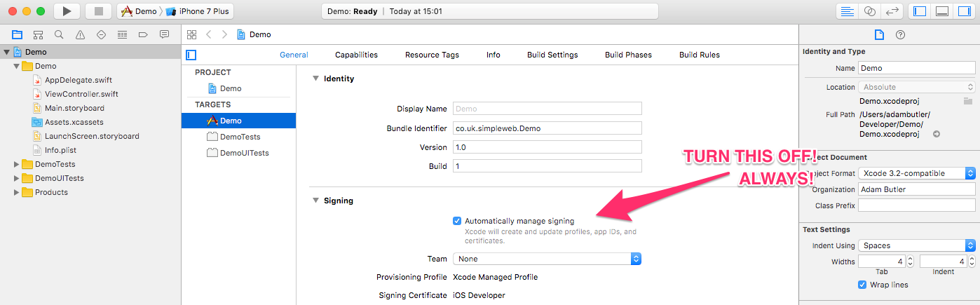Screen dimensions: 980x305
Task: Show the Issue navigator warning icon
Action: [80, 34]
